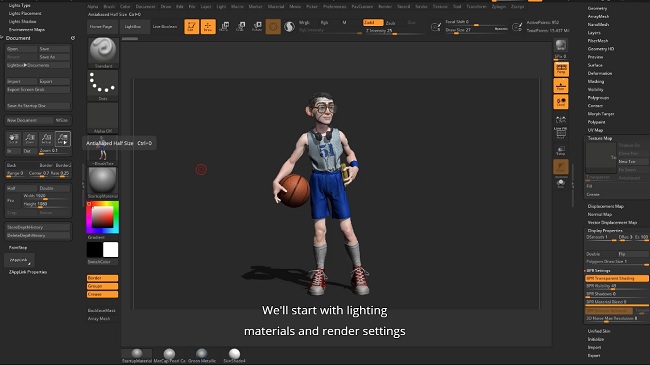Viewport: 650px width, 365px height.
Task: Toggle the Rgb mode button
Action: [x=325, y=22]
